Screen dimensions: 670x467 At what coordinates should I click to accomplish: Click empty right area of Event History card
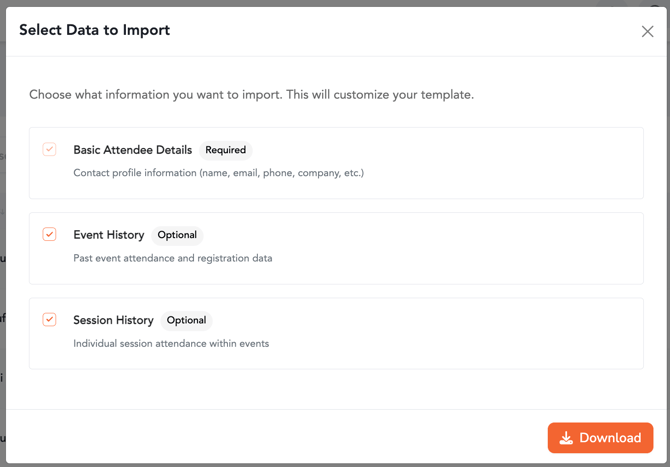[520, 247]
